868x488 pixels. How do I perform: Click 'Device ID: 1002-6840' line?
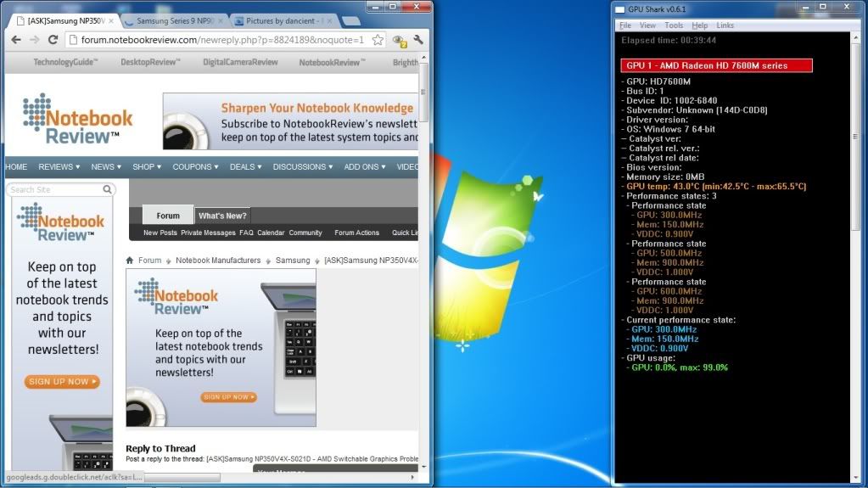(669, 101)
